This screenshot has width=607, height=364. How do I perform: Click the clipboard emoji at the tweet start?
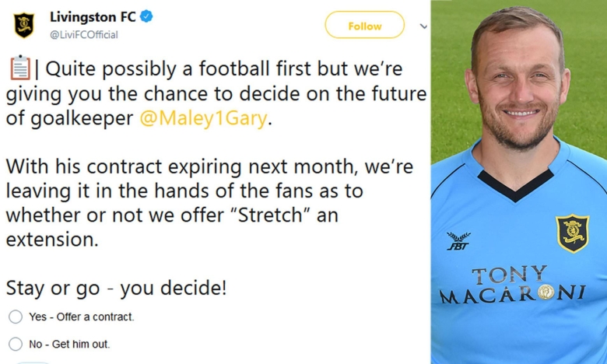pos(19,68)
